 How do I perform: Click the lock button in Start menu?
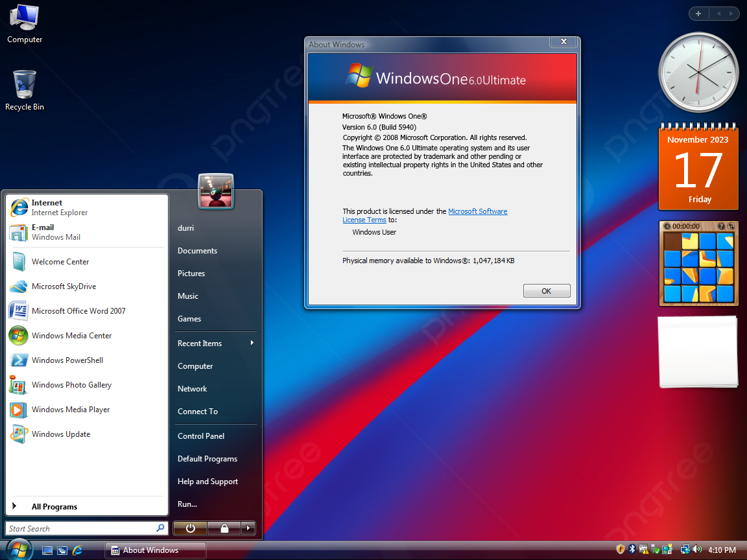click(224, 528)
